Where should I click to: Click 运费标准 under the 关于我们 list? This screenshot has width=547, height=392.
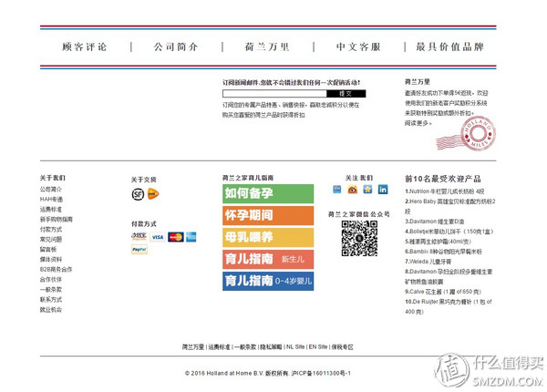tap(51, 210)
